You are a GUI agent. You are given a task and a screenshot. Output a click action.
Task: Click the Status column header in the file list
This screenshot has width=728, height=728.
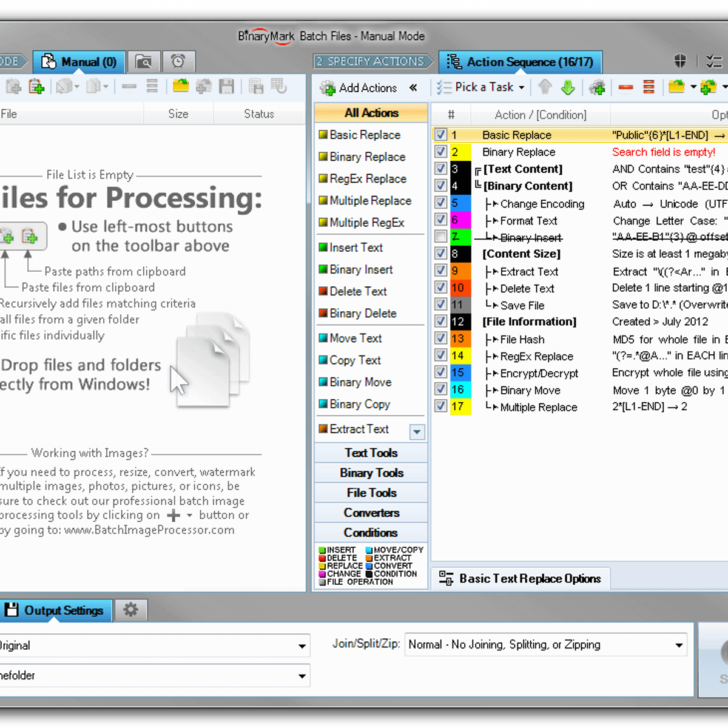[259, 114]
